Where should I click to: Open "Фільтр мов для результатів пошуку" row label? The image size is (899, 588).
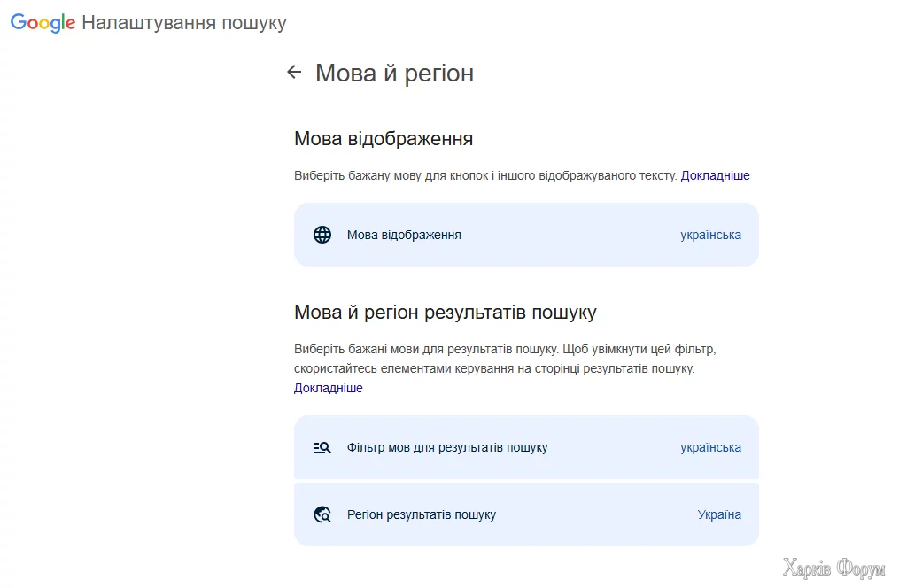coord(447,447)
